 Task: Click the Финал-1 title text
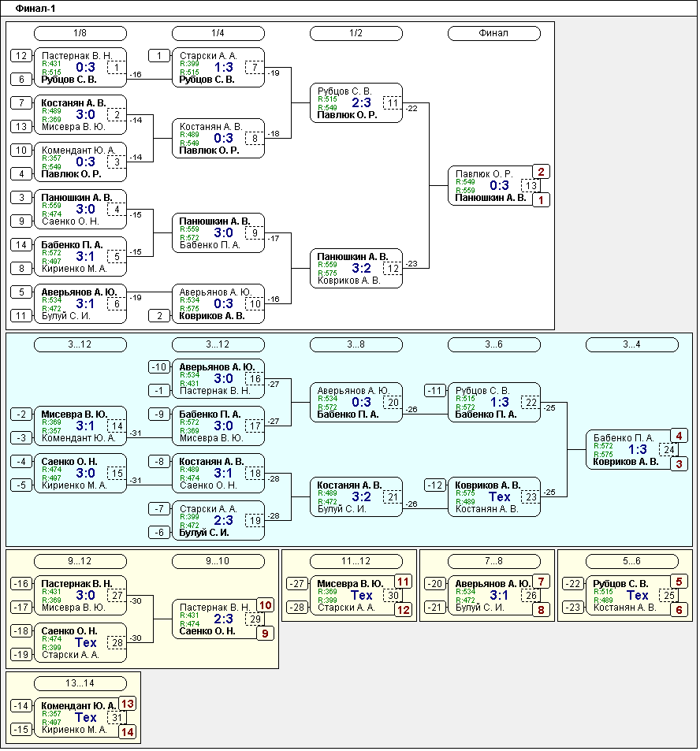(x=35, y=8)
